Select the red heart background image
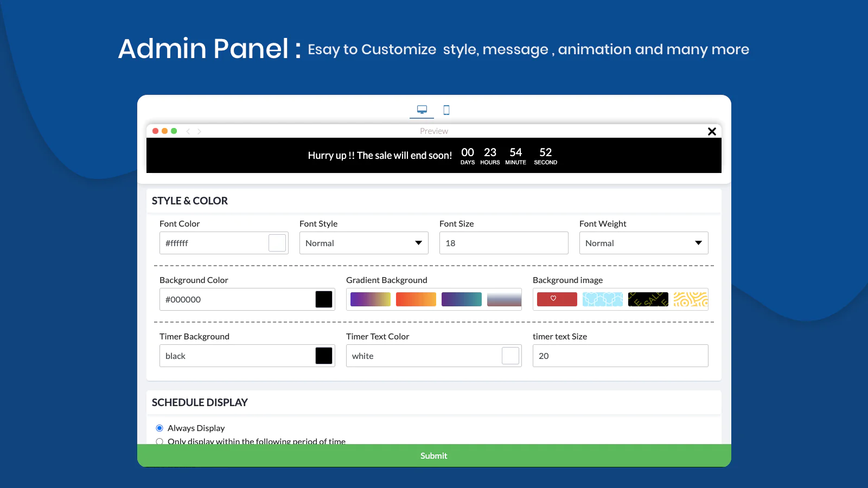 (557, 299)
